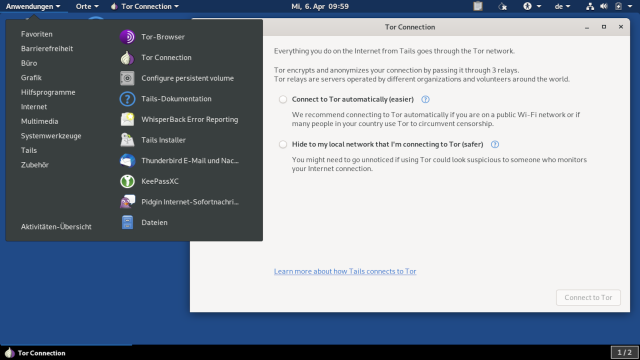The width and height of the screenshot is (640, 360).
Task: Click the volume speaker icon
Action: pos(604,6)
